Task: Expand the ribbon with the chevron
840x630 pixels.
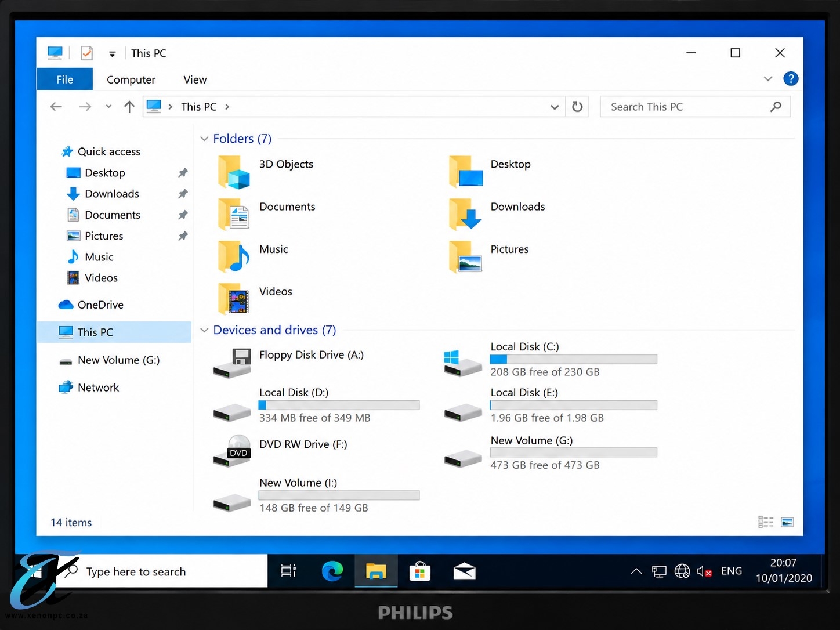Action: point(768,79)
